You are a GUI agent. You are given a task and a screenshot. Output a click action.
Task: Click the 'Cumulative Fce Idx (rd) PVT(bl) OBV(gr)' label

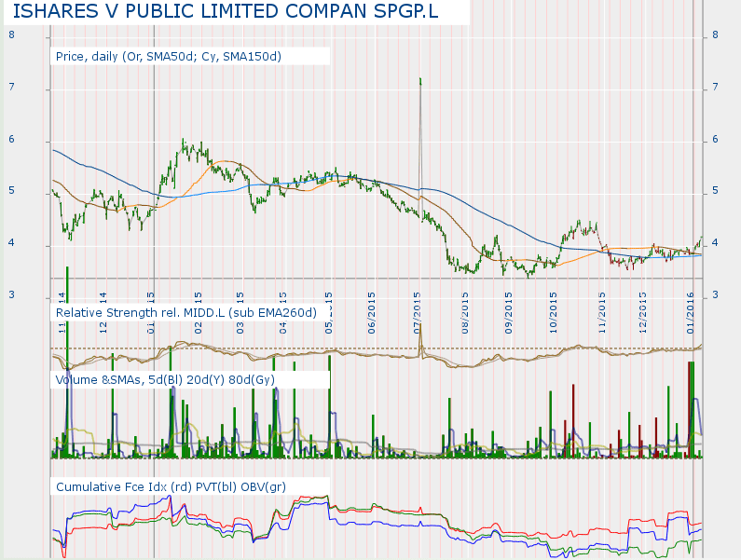click(x=172, y=486)
